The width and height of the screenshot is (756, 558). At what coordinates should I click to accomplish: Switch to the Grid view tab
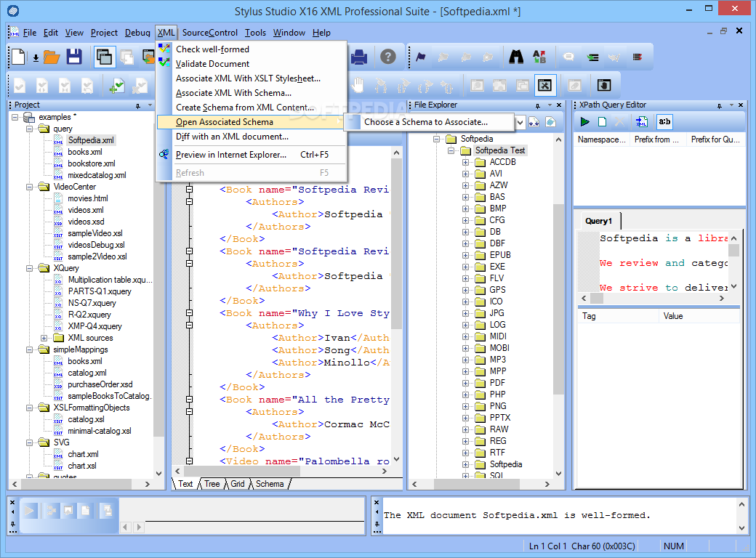[x=237, y=484]
